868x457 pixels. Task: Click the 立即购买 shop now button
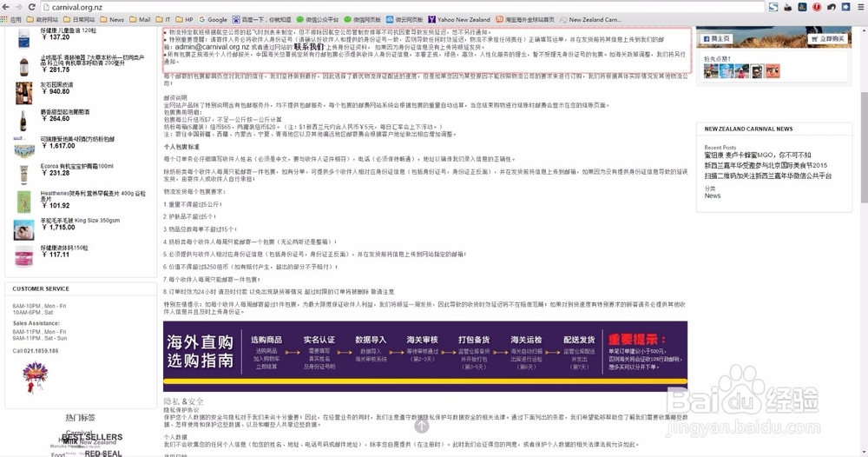coord(829,39)
